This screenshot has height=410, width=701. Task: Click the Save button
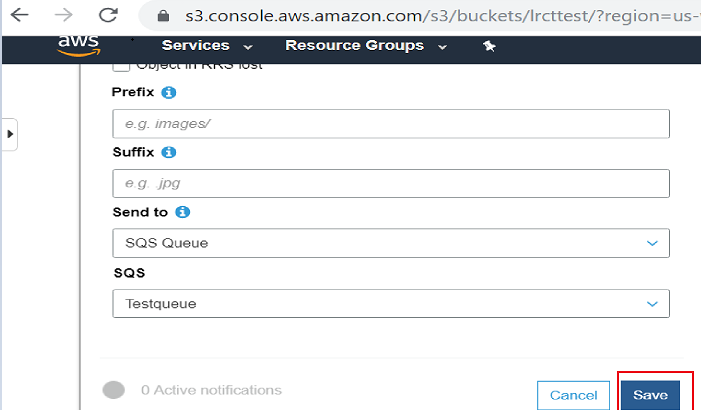(x=650, y=395)
